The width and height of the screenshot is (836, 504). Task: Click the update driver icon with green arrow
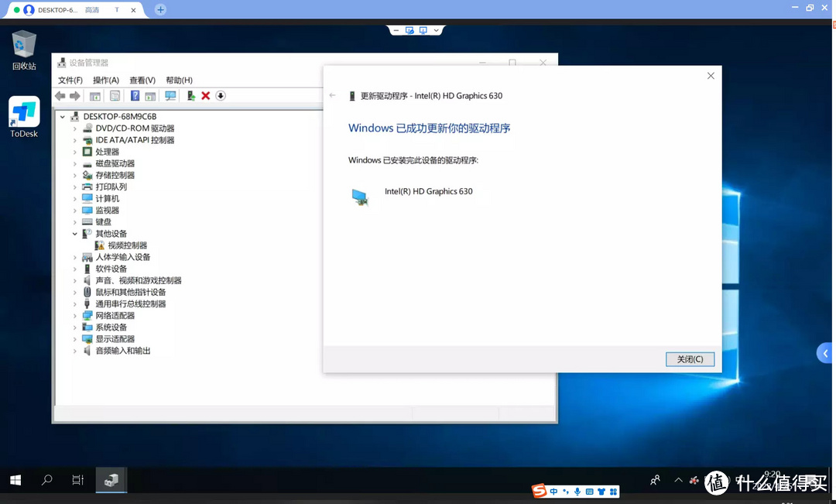[x=191, y=96]
